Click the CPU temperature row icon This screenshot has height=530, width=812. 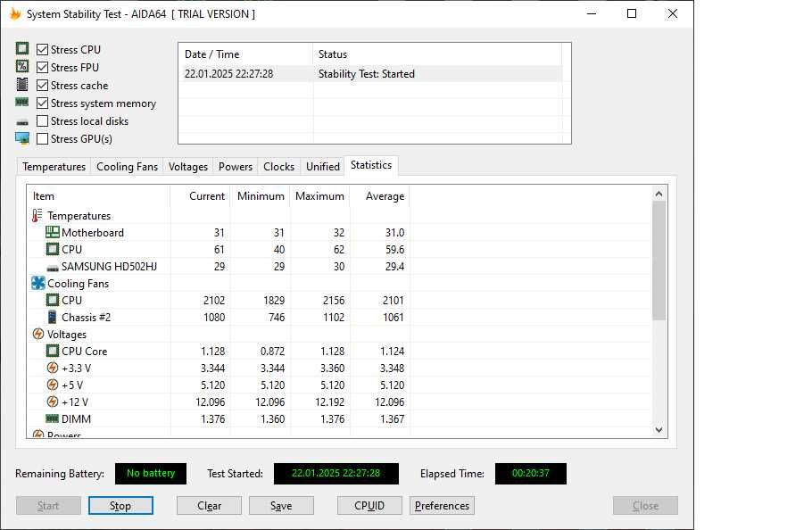(x=53, y=250)
